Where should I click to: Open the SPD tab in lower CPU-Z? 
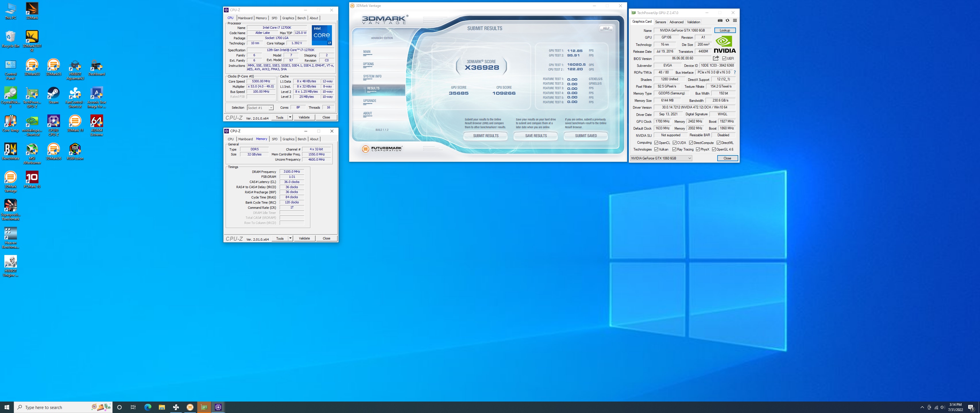[x=275, y=139]
